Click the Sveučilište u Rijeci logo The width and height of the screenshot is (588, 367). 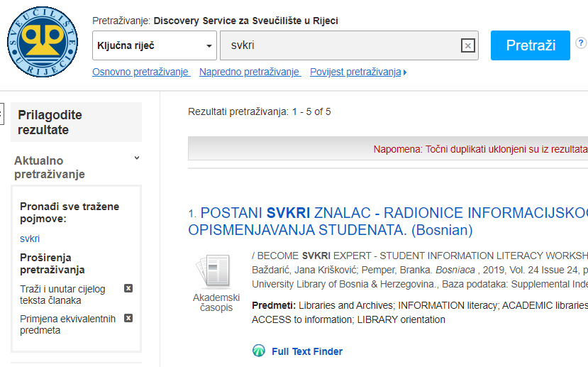43,42
